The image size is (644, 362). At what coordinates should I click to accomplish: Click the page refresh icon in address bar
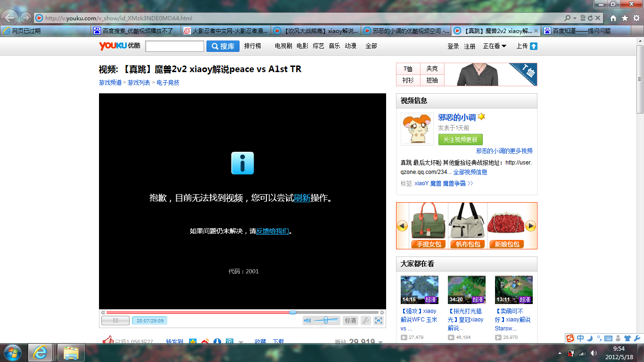[590, 18]
